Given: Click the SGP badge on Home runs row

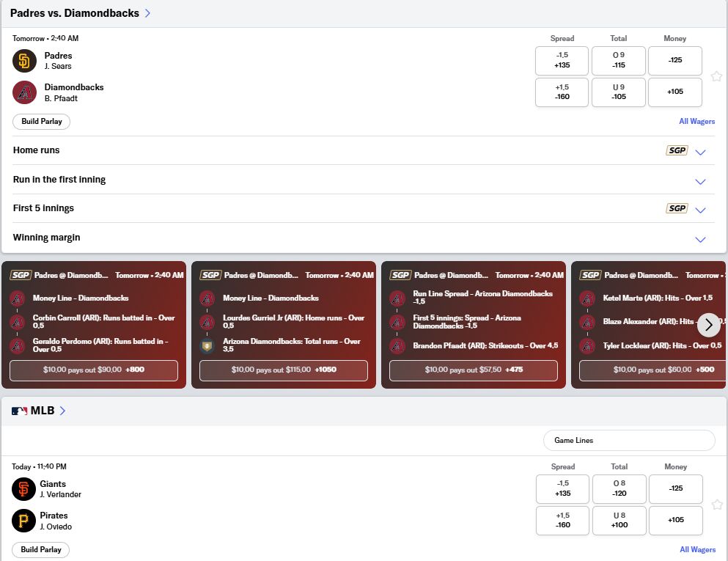Looking at the screenshot, I should pos(676,150).
